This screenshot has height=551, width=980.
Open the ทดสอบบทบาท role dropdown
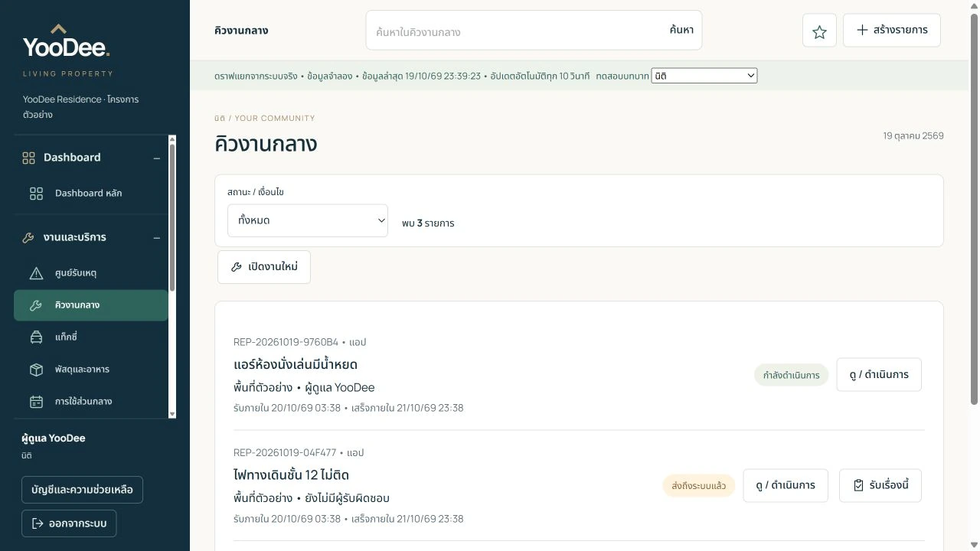point(704,76)
